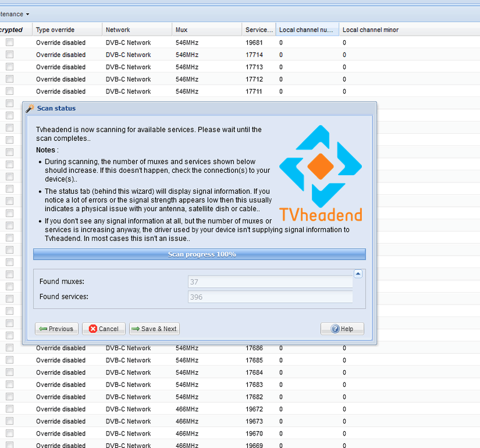Open Help for the scan wizard
The width and height of the screenshot is (480, 448).
(342, 329)
